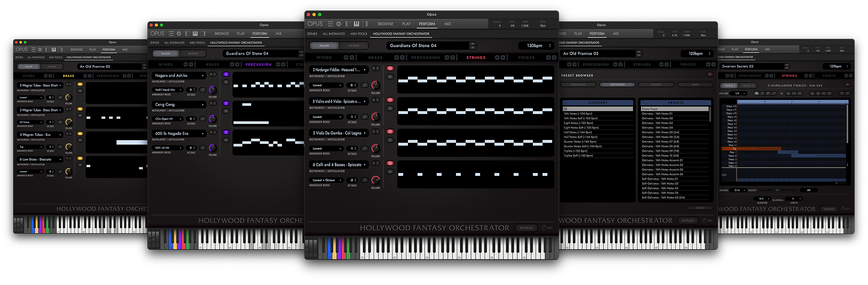Open sequencer settings gear for 8 Violins and 6 Violas
Viewport: 868px width, 285px height.
click(390, 108)
